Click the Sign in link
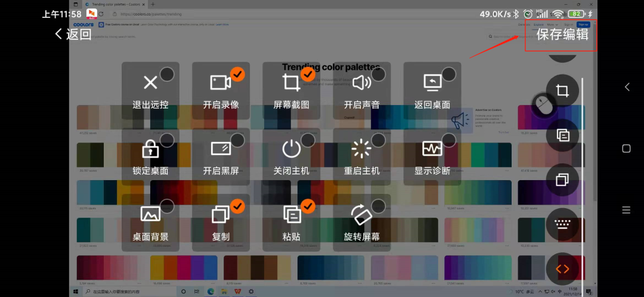This screenshot has height=297, width=644. click(x=568, y=24)
